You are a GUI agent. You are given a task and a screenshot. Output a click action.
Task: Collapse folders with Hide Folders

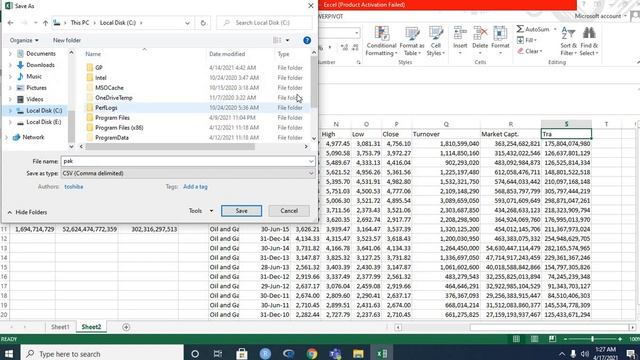[27, 212]
